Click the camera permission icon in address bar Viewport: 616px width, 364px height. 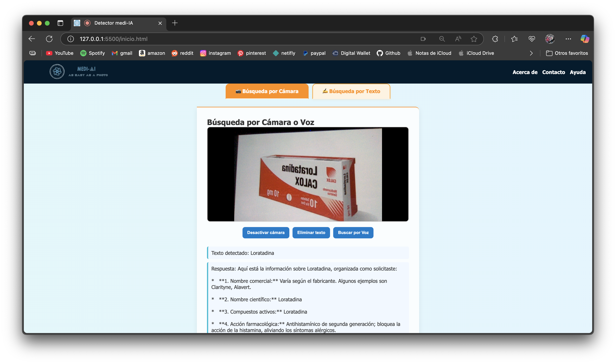point(423,39)
